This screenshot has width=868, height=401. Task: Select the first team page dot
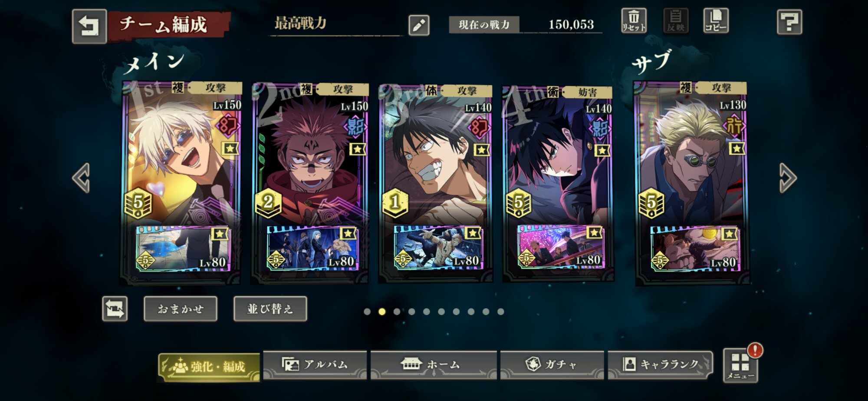pos(367,312)
